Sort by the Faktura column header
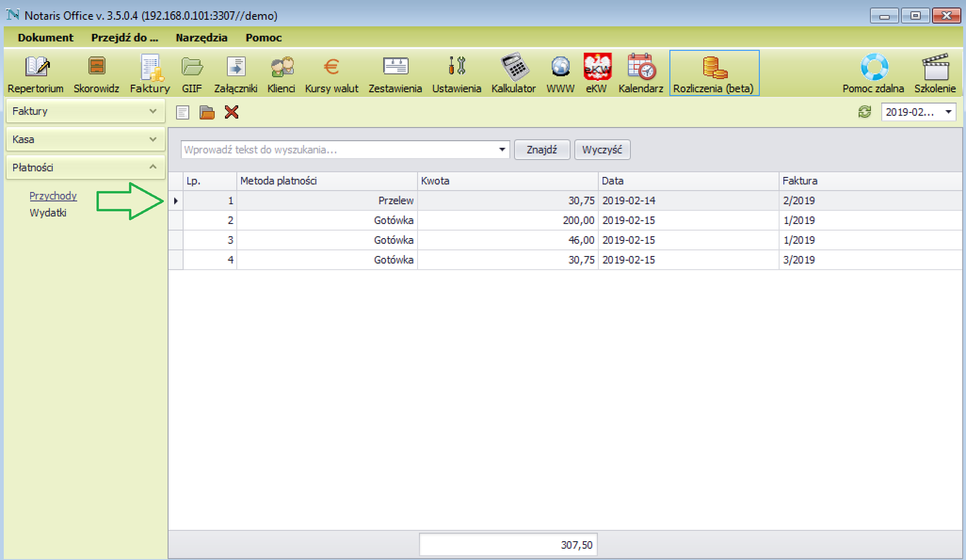 tap(870, 181)
